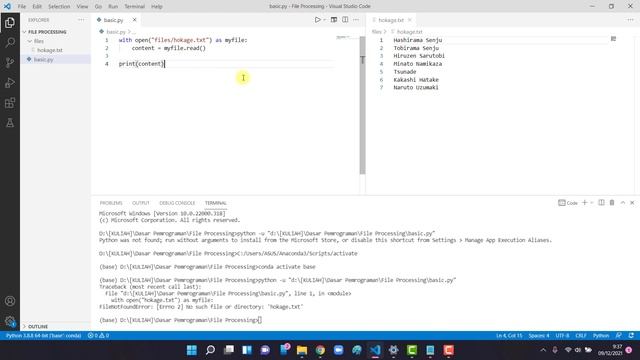Switch to the PROBLEMS panel tab
640x360 pixels.
click(111, 203)
